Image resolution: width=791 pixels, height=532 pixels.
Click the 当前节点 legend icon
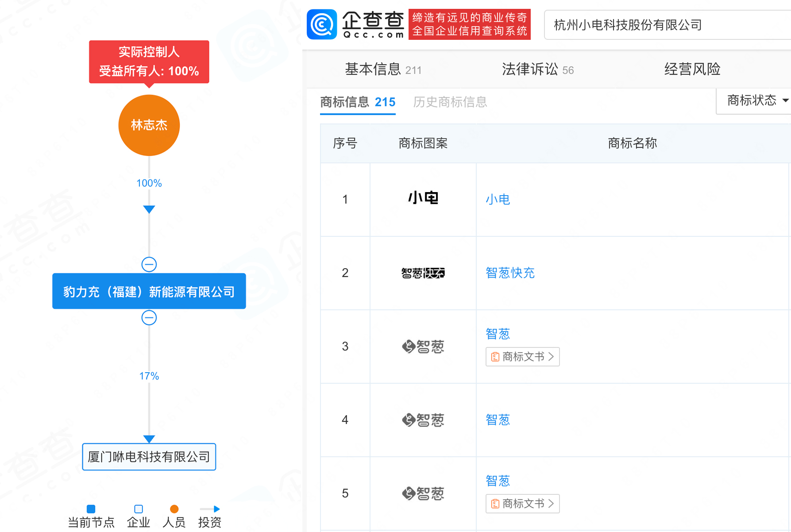pyautogui.click(x=91, y=509)
